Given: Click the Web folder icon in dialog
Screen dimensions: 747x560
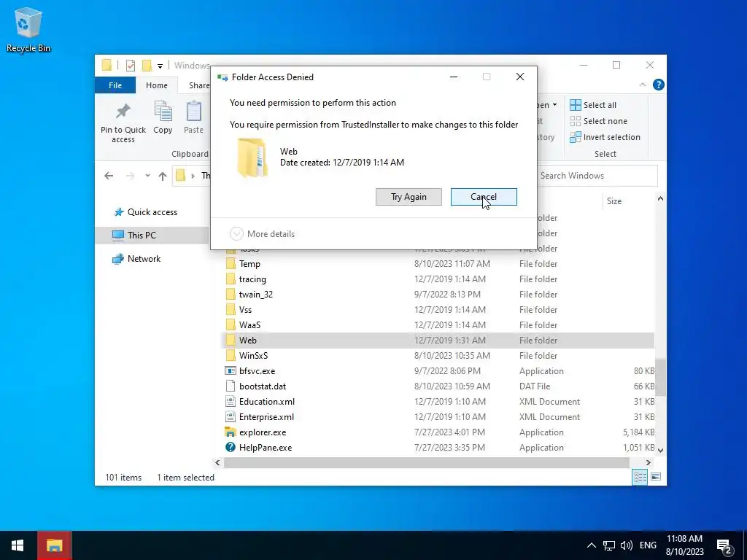Looking at the screenshot, I should point(252,157).
